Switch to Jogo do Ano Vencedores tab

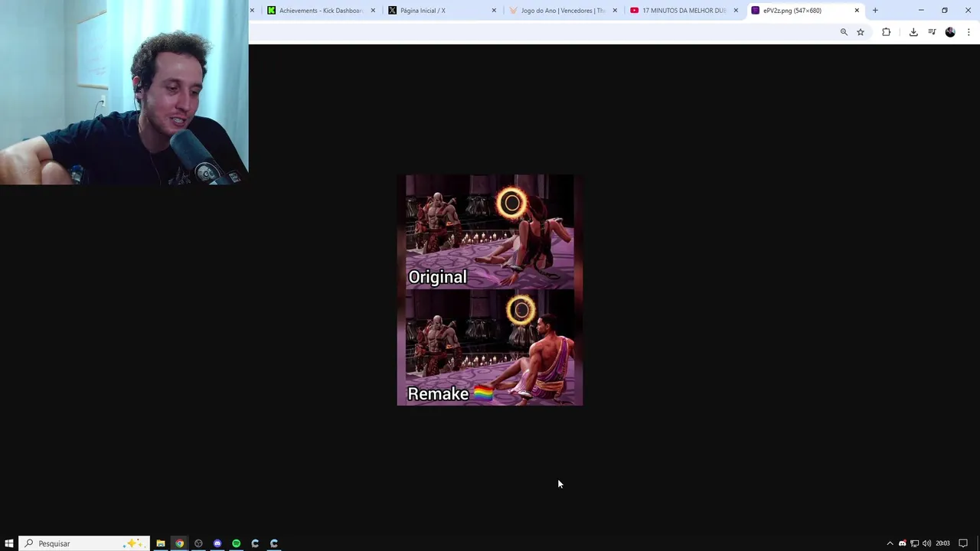(x=563, y=11)
